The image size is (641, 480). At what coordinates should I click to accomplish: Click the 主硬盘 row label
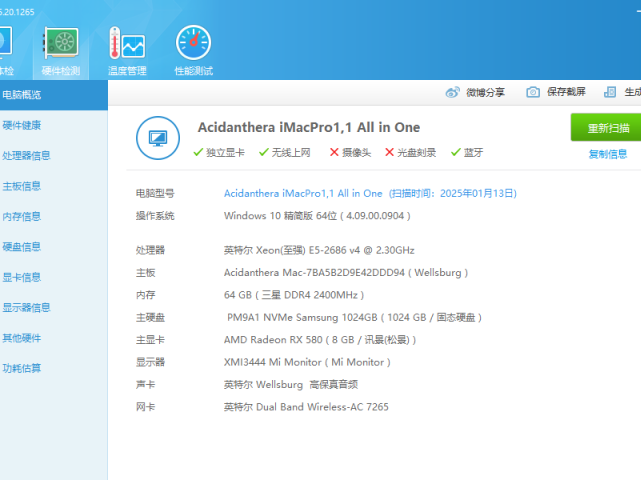point(150,317)
